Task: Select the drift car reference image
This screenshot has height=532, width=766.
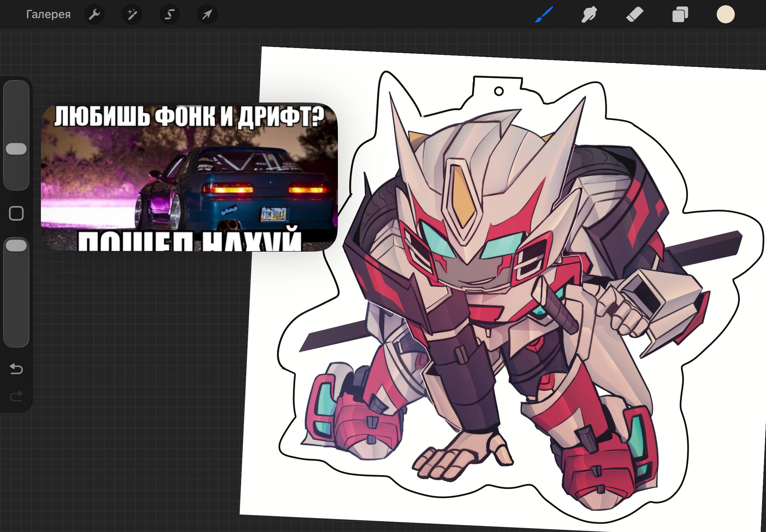Action: click(190, 177)
